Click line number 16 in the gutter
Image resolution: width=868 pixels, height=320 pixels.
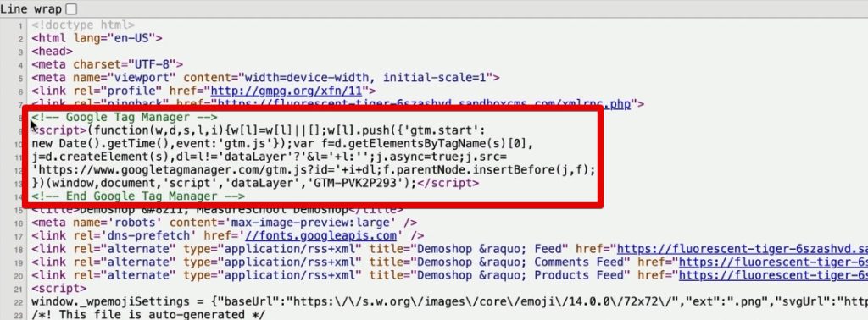coord(19,223)
